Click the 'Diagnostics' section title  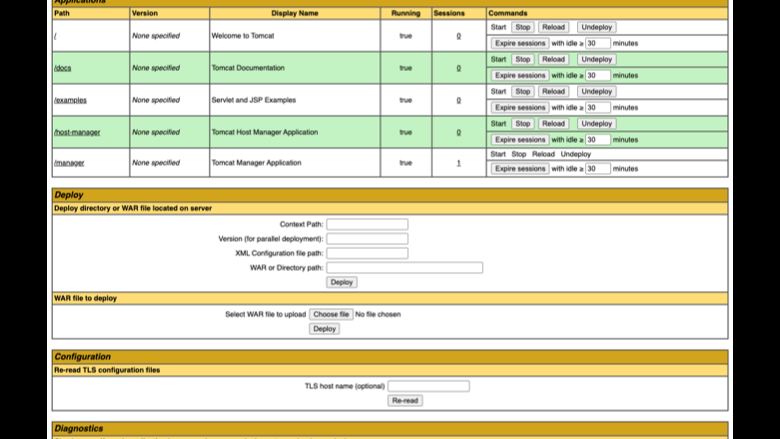point(79,429)
